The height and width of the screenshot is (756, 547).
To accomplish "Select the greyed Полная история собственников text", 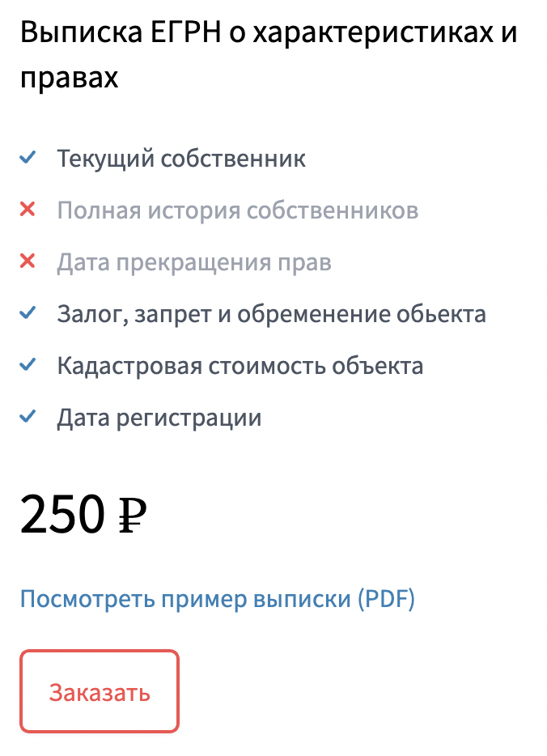I will (237, 210).
